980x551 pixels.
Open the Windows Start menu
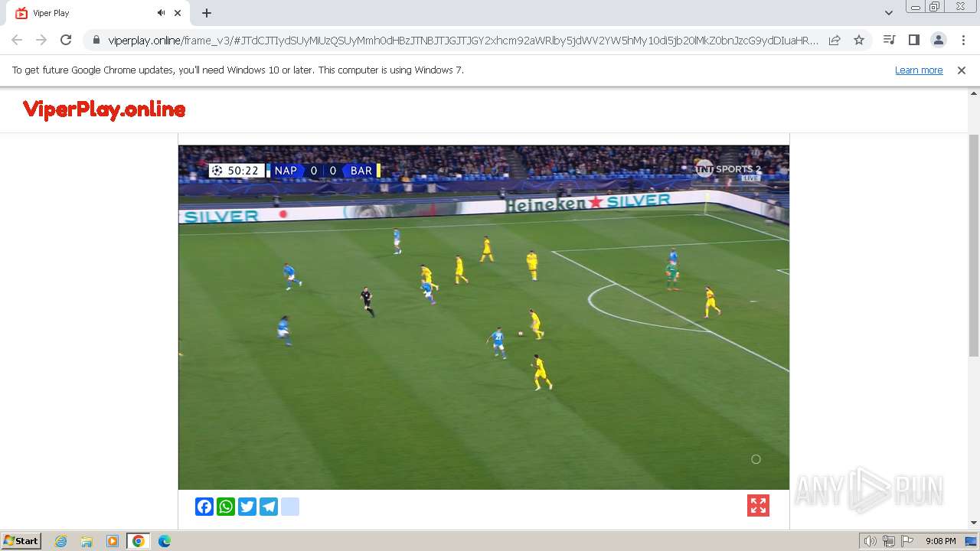[21, 541]
